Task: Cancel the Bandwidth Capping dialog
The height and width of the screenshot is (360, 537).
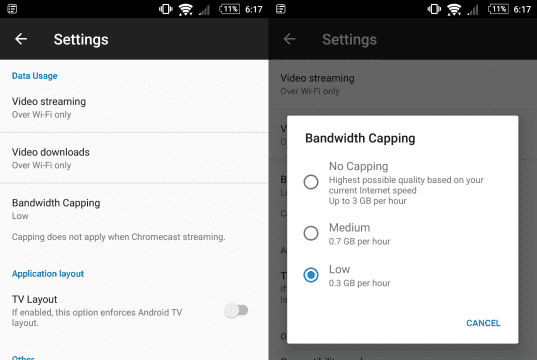Action: [x=483, y=323]
